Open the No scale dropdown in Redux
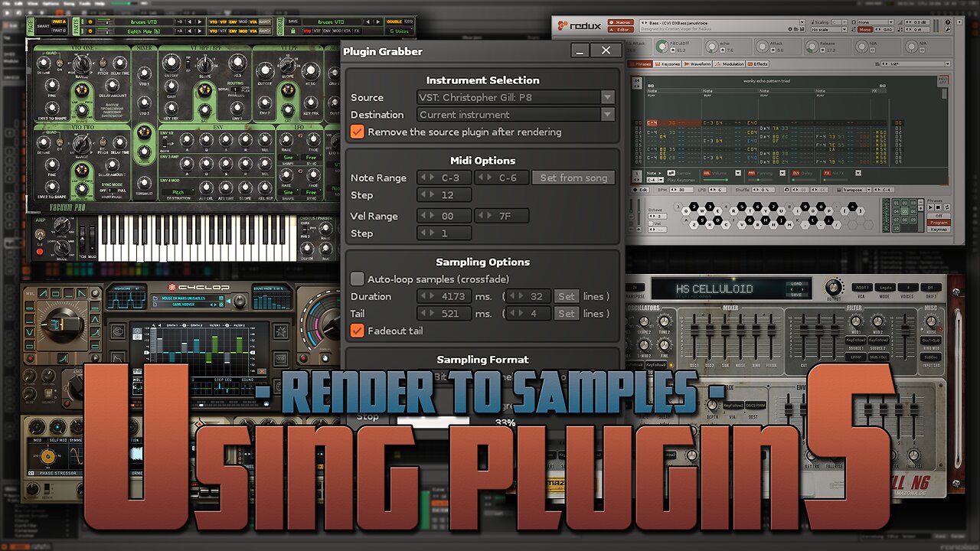 pyautogui.click(x=828, y=30)
